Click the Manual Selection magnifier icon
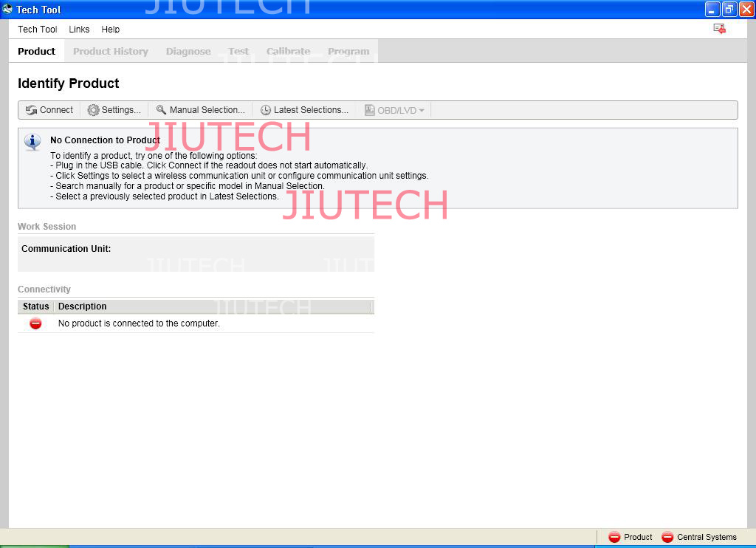The height and width of the screenshot is (548, 756). tap(161, 110)
